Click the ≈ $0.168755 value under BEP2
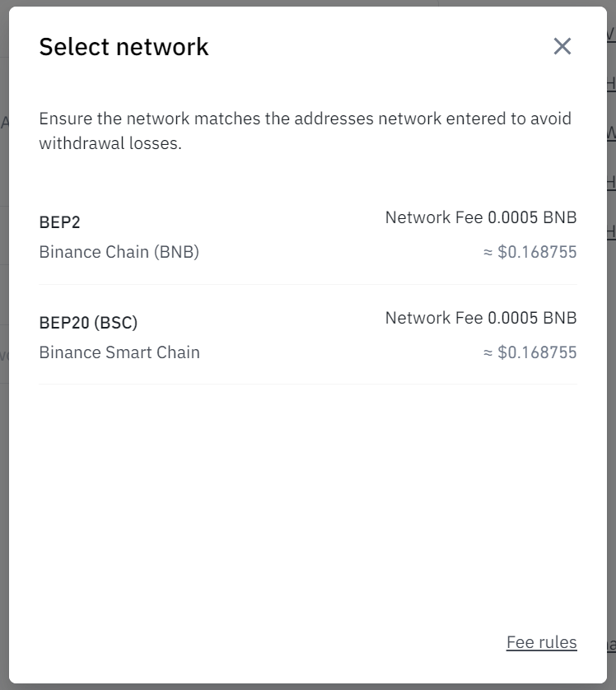616x690 pixels. (x=530, y=252)
